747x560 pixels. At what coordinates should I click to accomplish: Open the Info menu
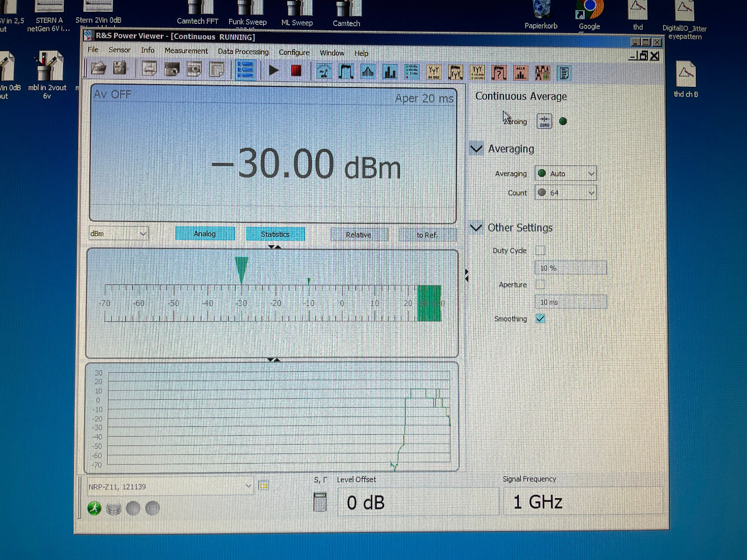[148, 50]
